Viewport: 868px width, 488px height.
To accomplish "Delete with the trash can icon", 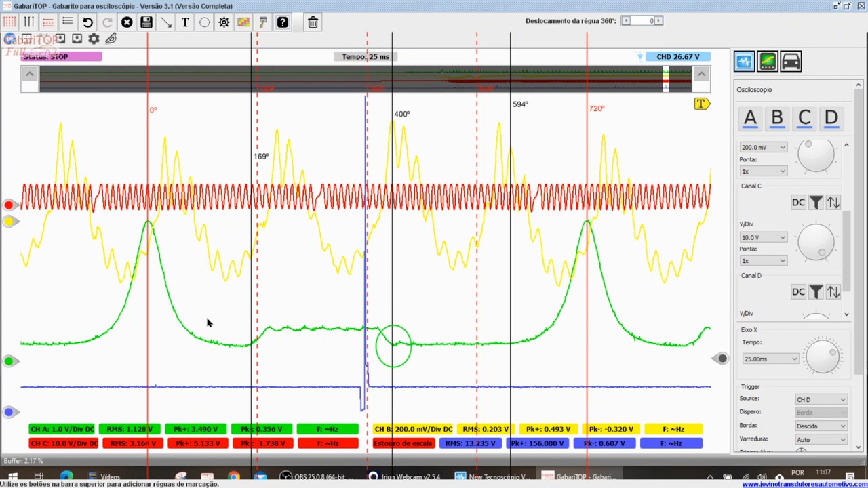I will 313,22.
